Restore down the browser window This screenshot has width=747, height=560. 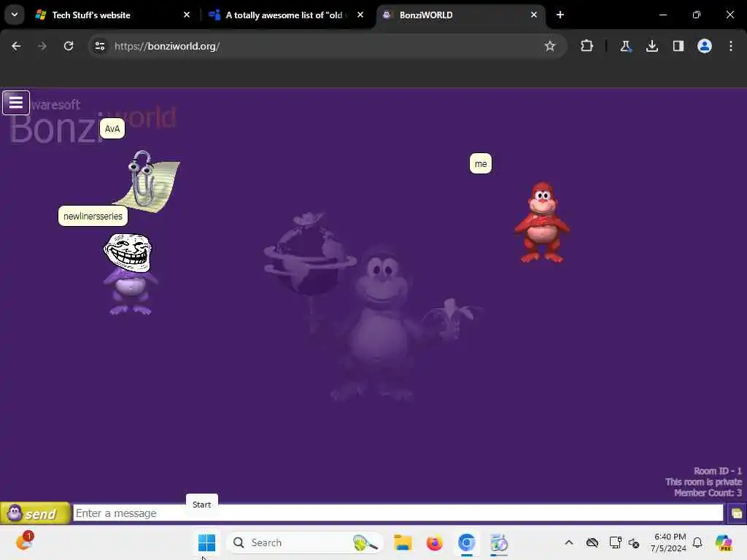pyautogui.click(x=697, y=15)
